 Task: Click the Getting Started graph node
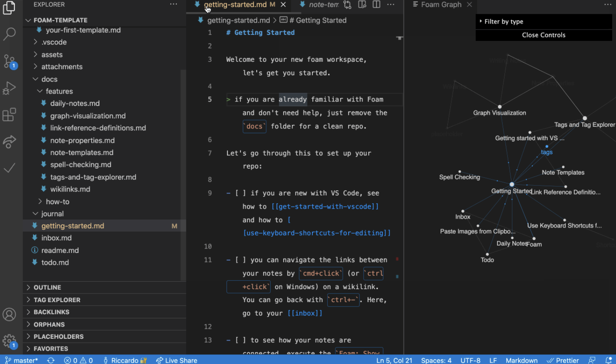[512, 185]
